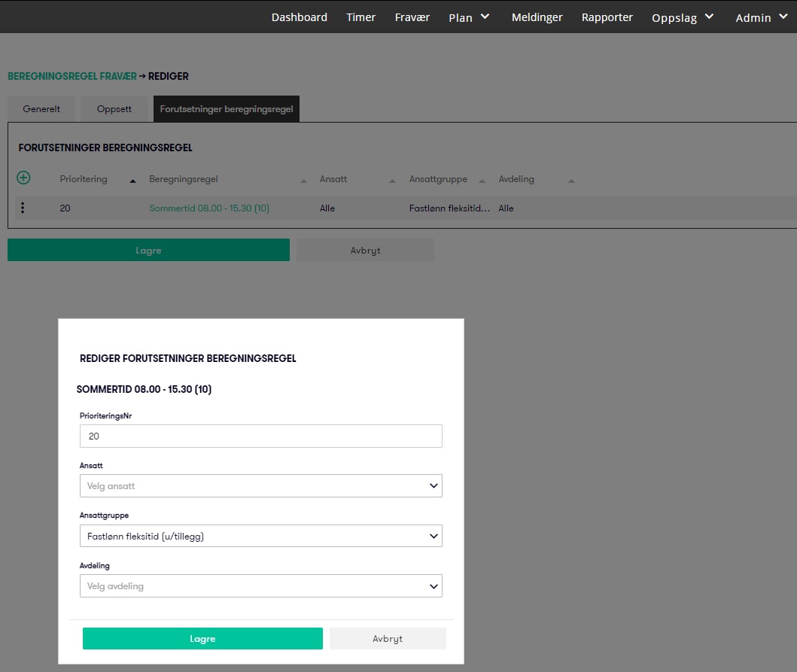The image size is (797, 672).
Task: Sort by Ansattgruppe column arrow
Action: (482, 181)
